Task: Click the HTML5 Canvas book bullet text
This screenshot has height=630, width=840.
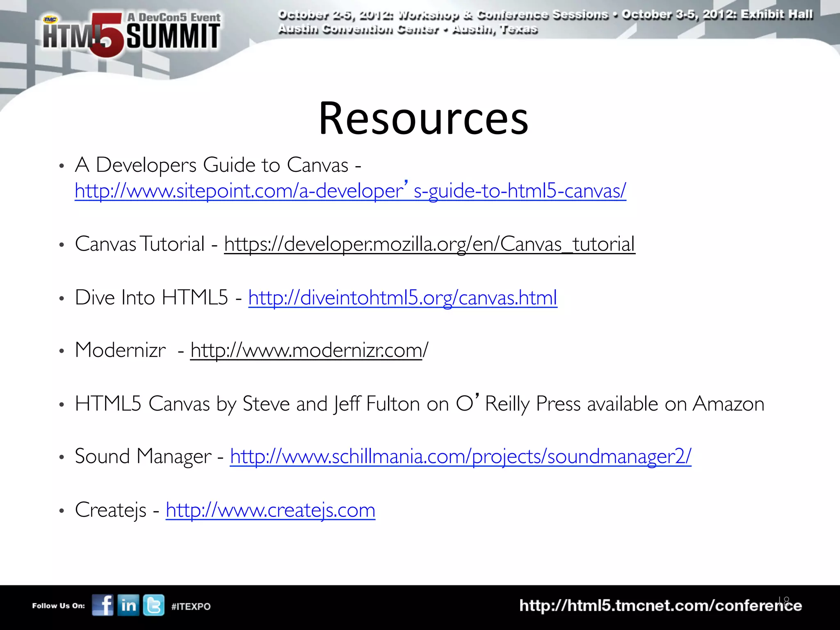Action: (419, 404)
